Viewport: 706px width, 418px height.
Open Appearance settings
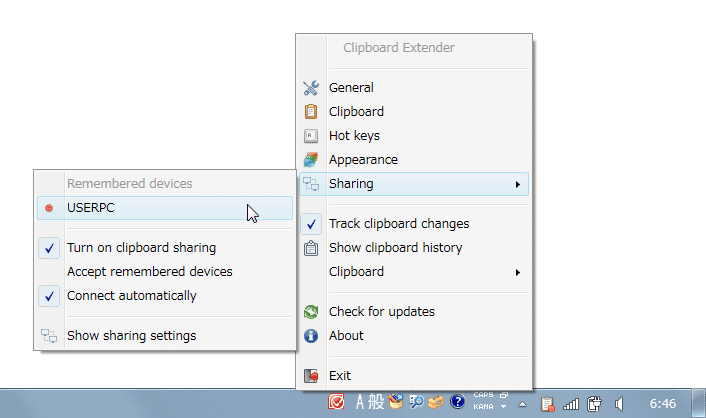[413, 160]
